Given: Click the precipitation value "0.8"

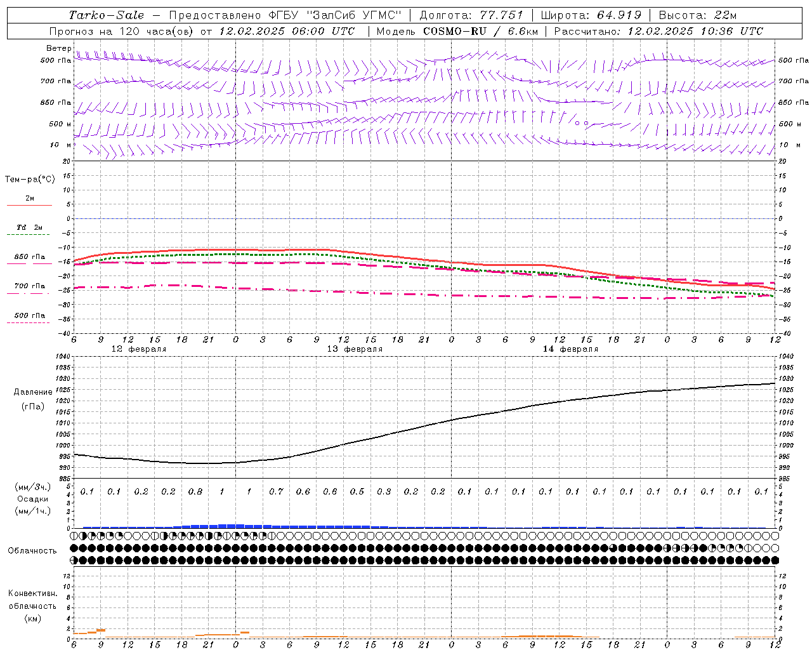Looking at the screenshot, I should [x=195, y=492].
